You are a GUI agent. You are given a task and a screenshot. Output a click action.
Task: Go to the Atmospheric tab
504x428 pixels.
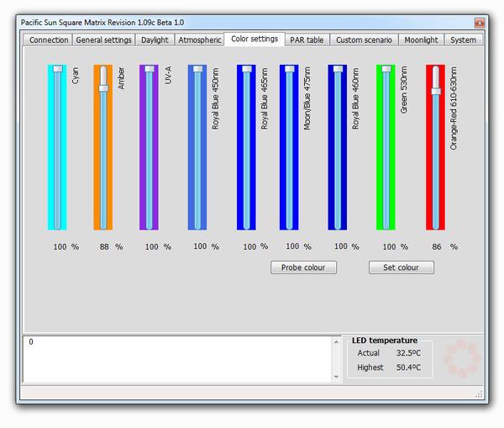200,40
